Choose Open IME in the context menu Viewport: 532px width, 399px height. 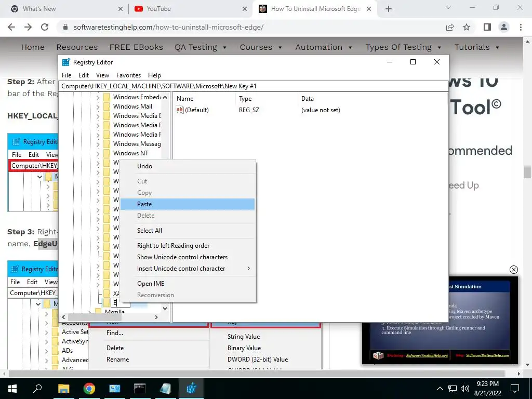188,284
